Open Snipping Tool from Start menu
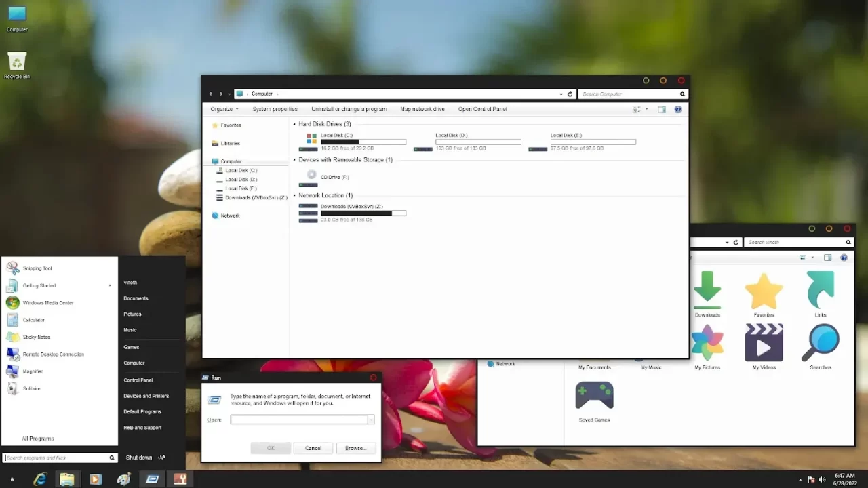 click(x=37, y=268)
